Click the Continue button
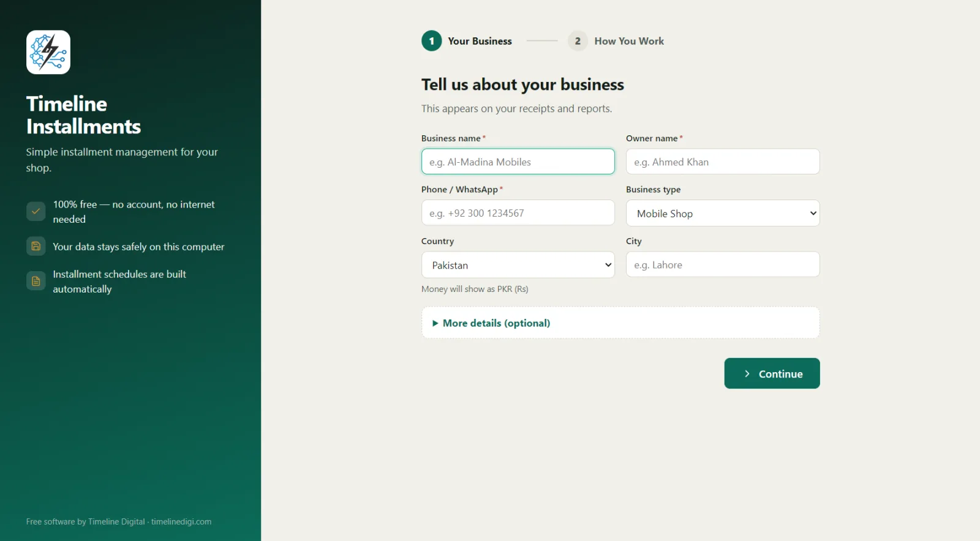The image size is (980, 541). 772,373
